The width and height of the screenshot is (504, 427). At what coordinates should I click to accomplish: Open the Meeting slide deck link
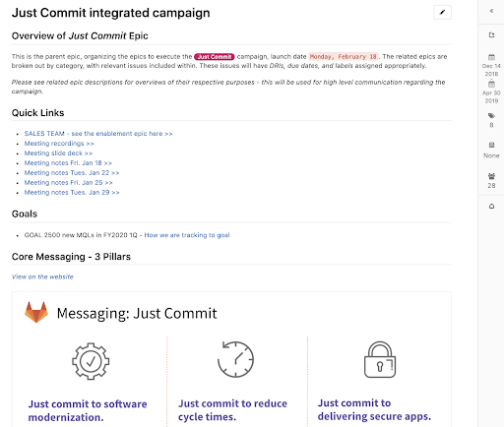click(x=58, y=153)
